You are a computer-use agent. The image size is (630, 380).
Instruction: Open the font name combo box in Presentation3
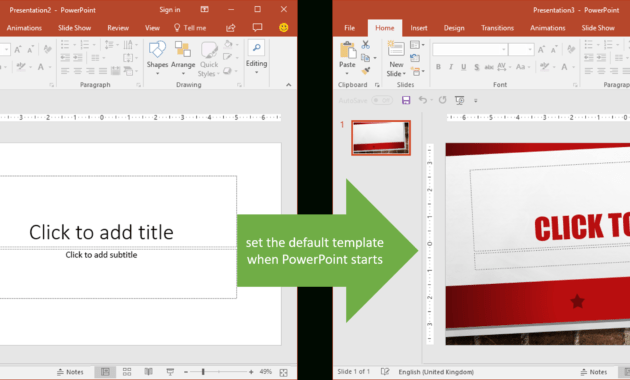[470, 49]
